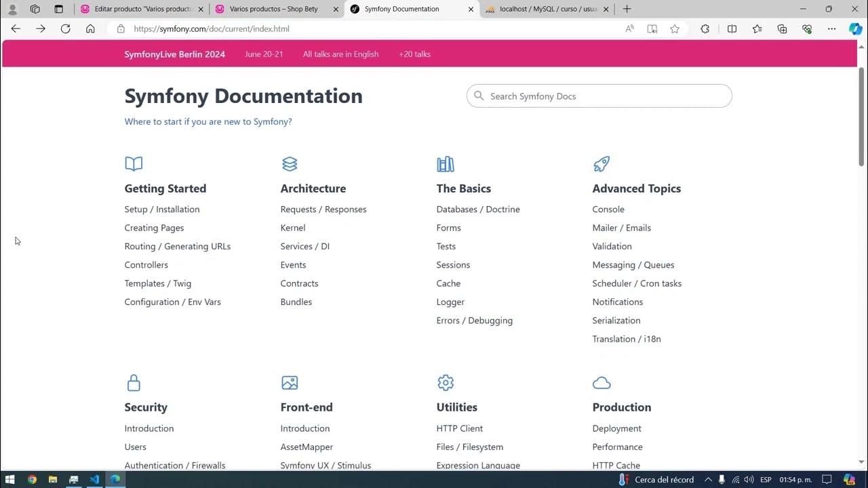Click the Security padlock icon

pyautogui.click(x=134, y=382)
